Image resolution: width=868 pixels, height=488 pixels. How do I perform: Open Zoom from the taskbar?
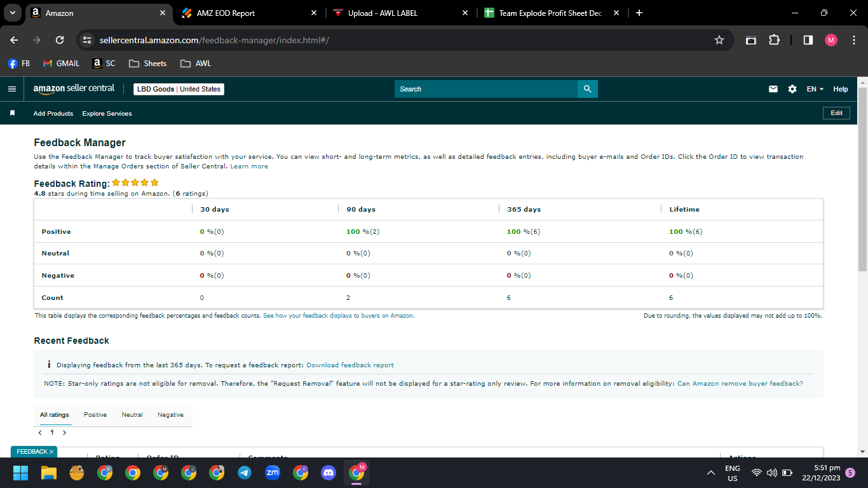click(273, 473)
